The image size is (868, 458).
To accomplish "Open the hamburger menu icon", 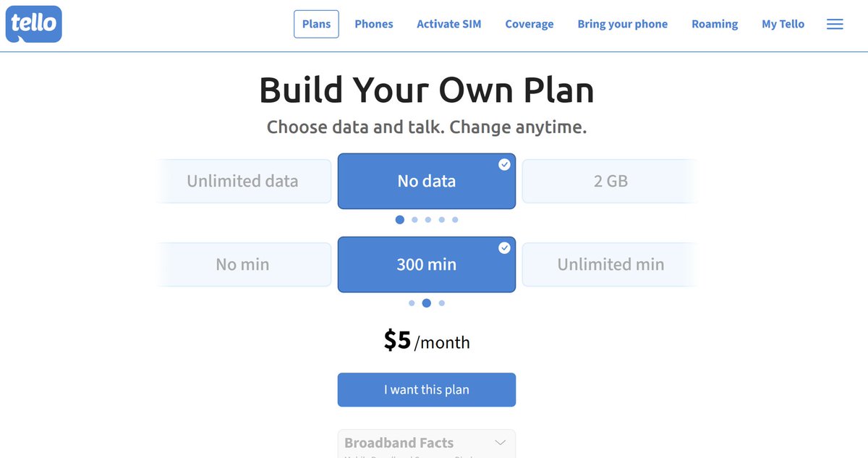I will (835, 24).
